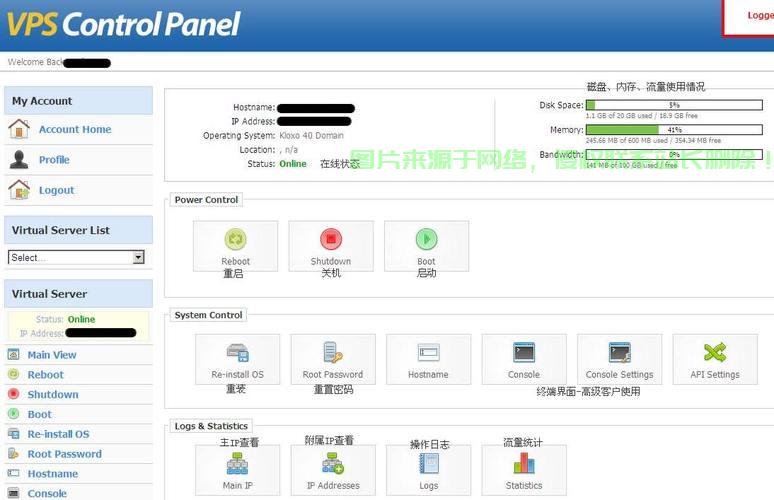774x500 pixels.
Task: Open Root Password in System Control
Action: [x=333, y=359]
